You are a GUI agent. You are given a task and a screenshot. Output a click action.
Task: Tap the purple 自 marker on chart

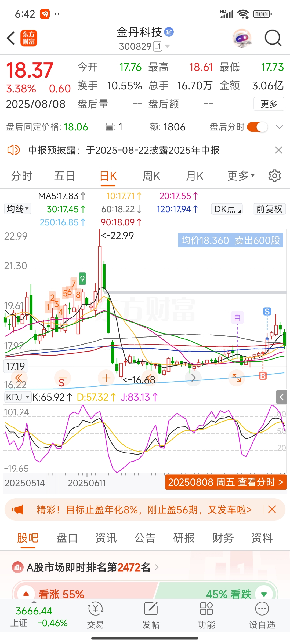[x=237, y=317]
